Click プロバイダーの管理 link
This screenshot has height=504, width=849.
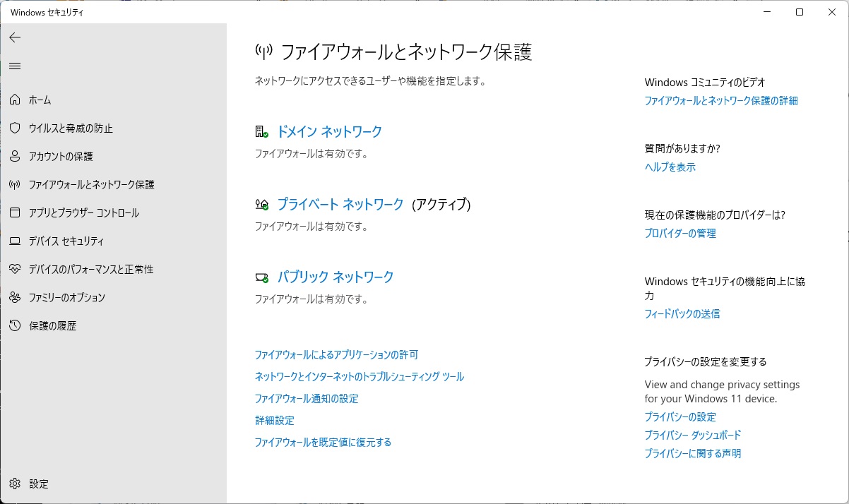[x=679, y=234]
